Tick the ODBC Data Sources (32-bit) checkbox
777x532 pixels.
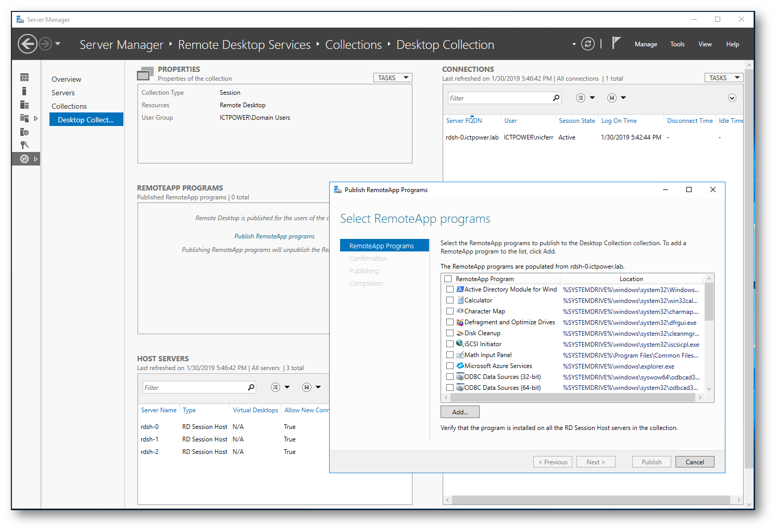[450, 377]
